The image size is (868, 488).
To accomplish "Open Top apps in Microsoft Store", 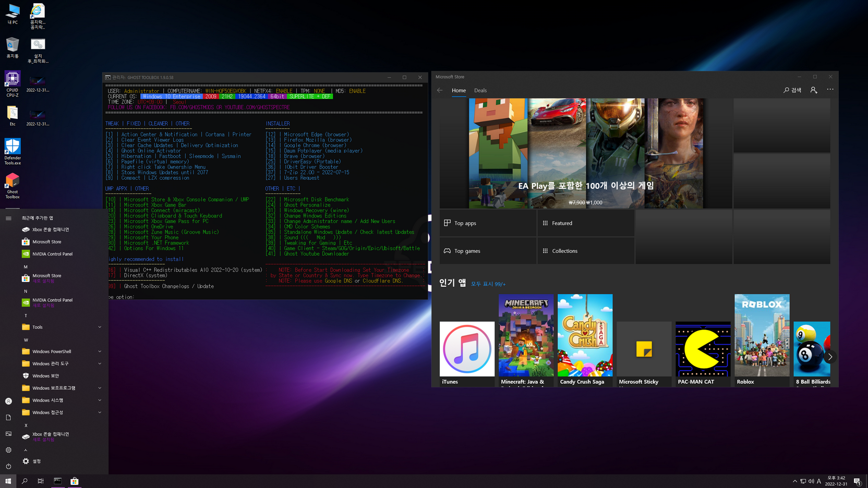I will point(488,223).
